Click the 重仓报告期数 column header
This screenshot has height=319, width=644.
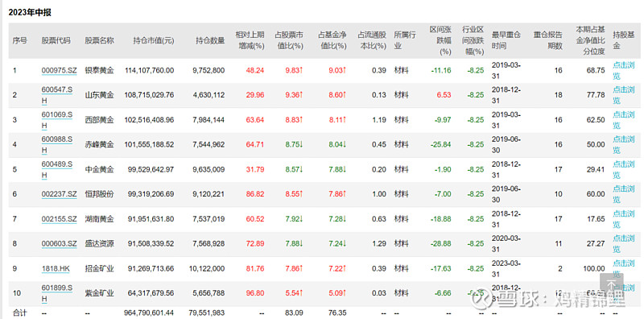pos(548,40)
